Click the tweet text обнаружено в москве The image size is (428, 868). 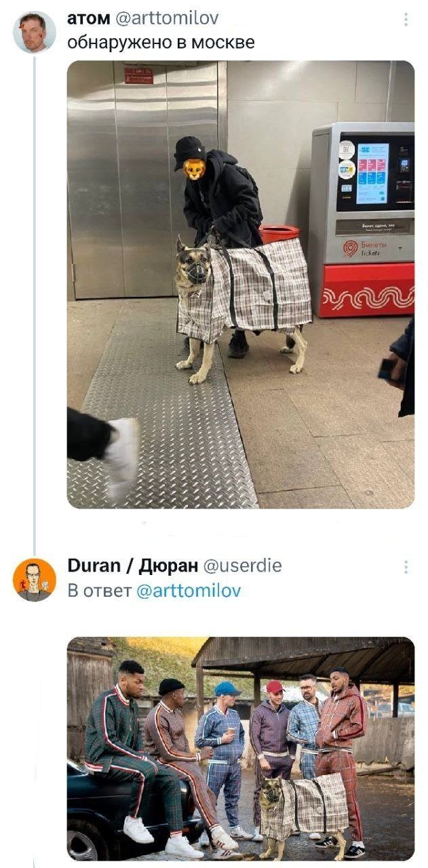click(161, 43)
